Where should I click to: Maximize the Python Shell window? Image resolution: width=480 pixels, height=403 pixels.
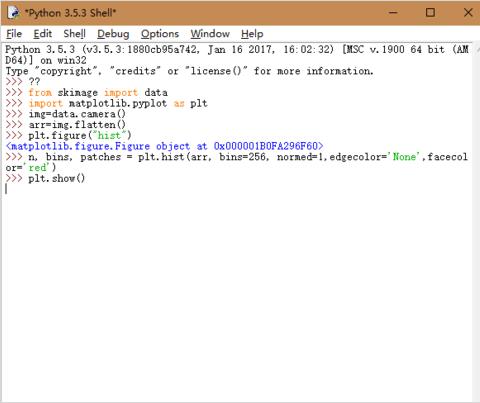click(x=430, y=13)
